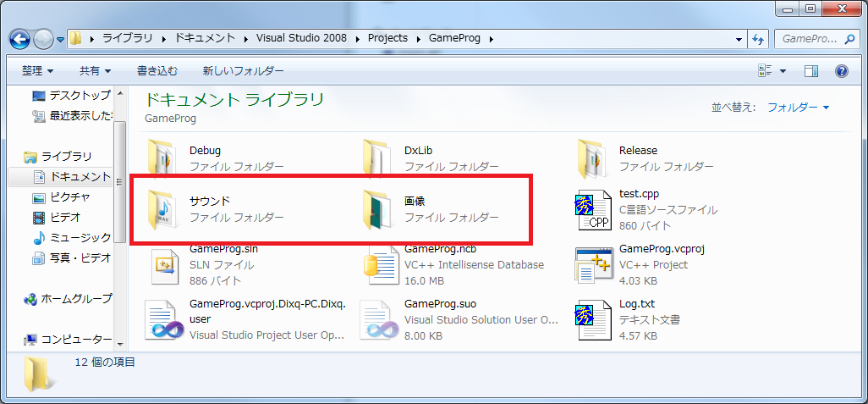The height and width of the screenshot is (404, 868).
Task: Select the GameProg.suo file icon
Action: [x=379, y=320]
